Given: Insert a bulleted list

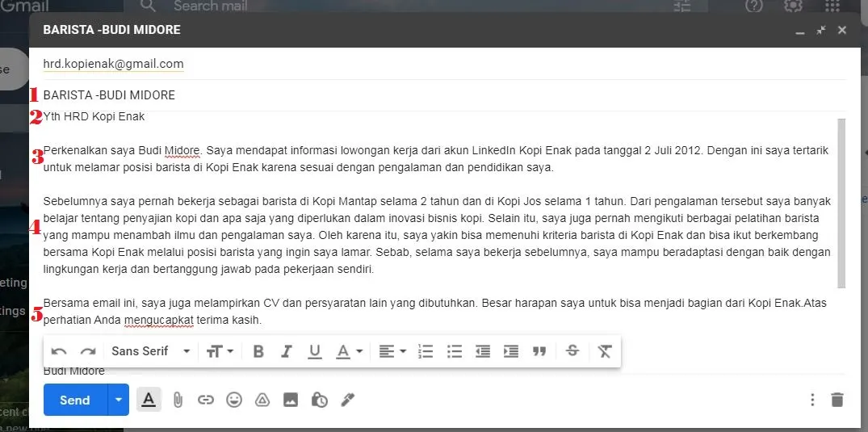Looking at the screenshot, I should coord(455,351).
